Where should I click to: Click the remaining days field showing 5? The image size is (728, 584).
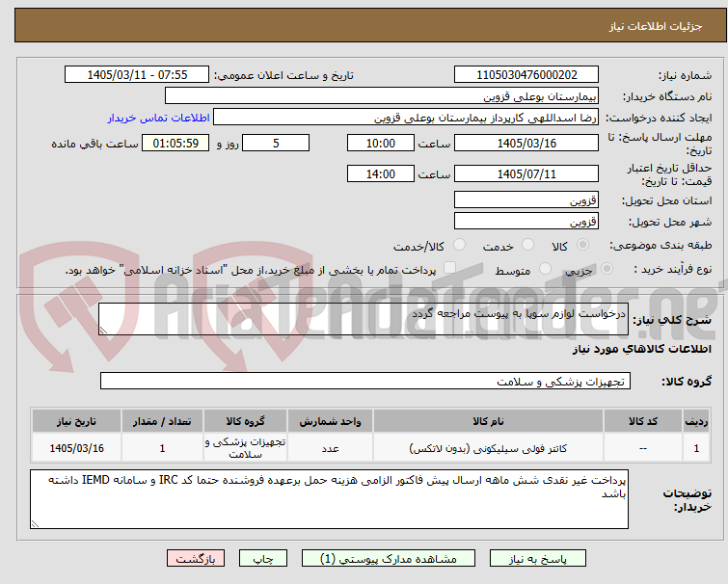[276, 143]
